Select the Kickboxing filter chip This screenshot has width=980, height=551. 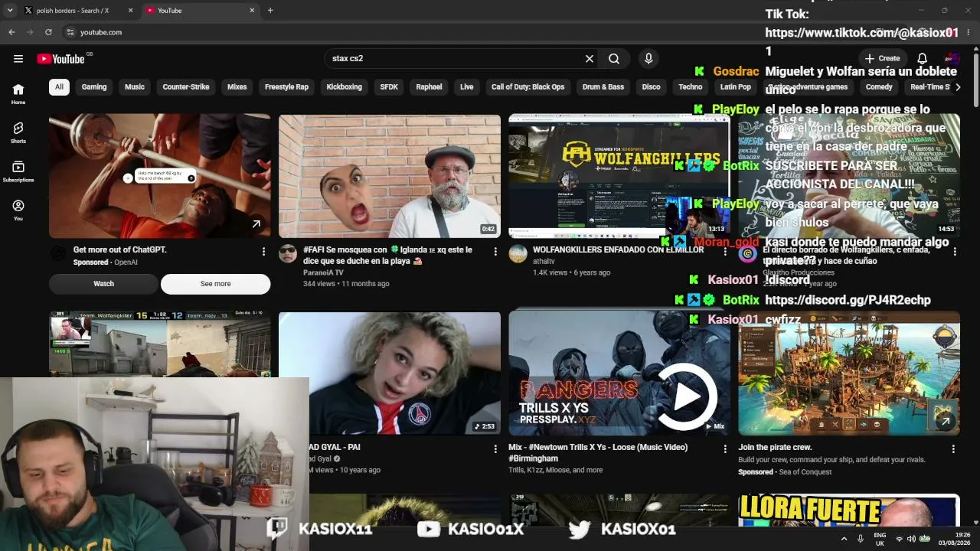345,87
